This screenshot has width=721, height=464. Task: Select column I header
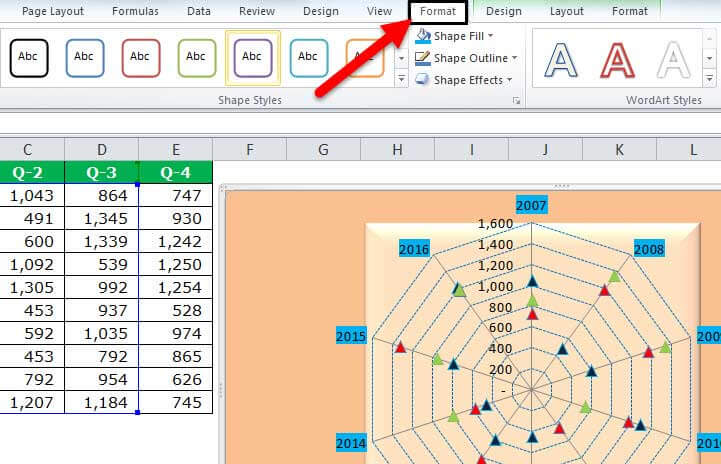click(471, 149)
